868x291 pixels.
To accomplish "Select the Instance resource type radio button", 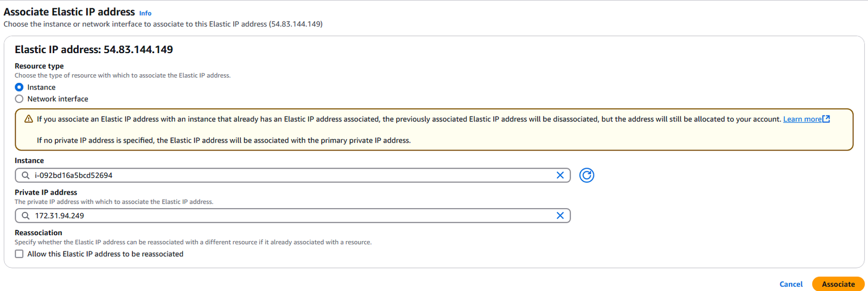I will click(19, 87).
